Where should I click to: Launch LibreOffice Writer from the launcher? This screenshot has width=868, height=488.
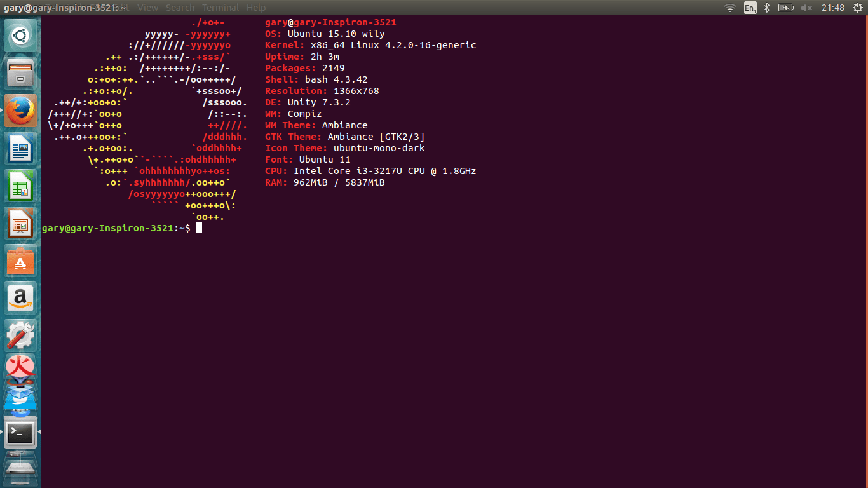(x=20, y=149)
